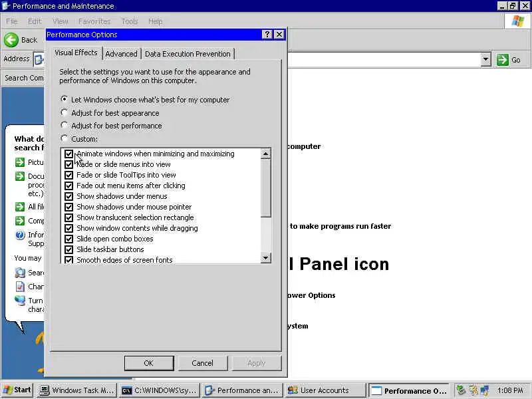Click the address bar page icon
This screenshot has height=399, width=532.
tap(39, 59)
